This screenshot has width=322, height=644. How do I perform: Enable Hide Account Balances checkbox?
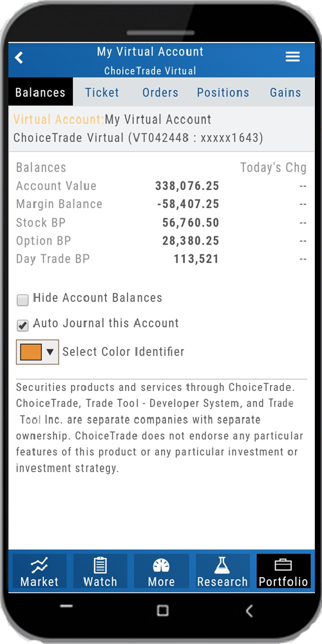(22, 300)
